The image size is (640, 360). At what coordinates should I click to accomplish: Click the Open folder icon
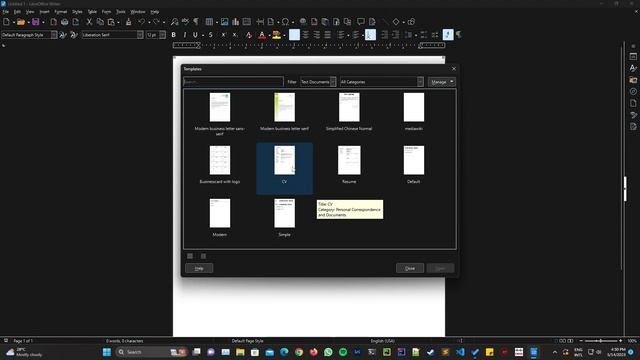pos(21,22)
